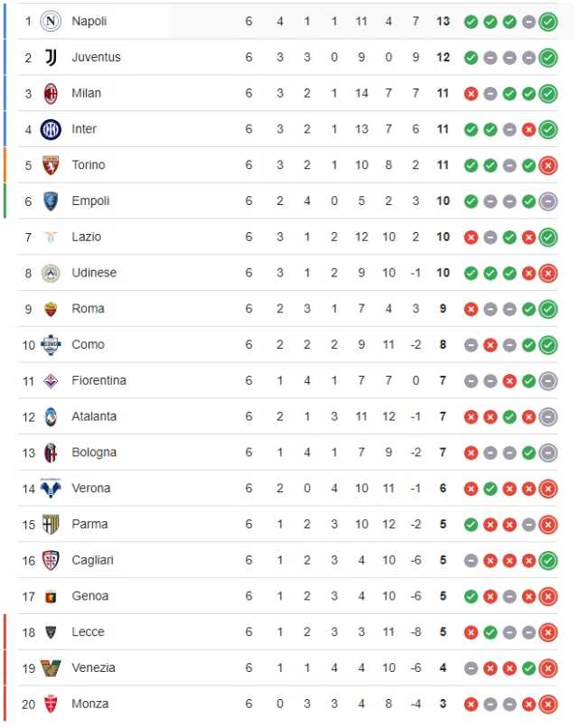This screenshot has height=728, width=578.
Task: Select the Roma table row
Action: [x=288, y=309]
